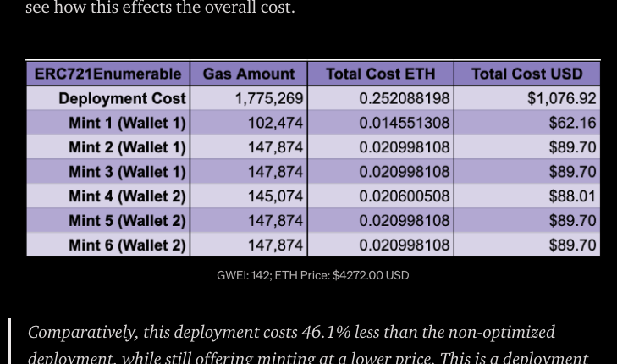Click the Gas Amount column header
This screenshot has height=364, width=617.
249,74
